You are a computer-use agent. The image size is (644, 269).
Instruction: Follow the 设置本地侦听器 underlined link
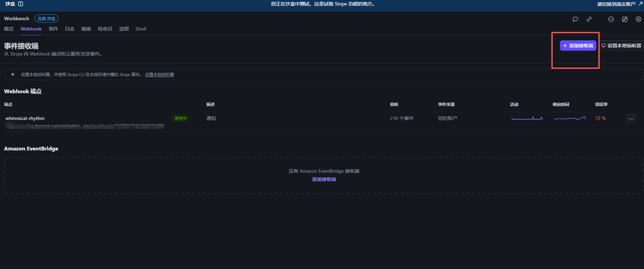tap(159, 75)
